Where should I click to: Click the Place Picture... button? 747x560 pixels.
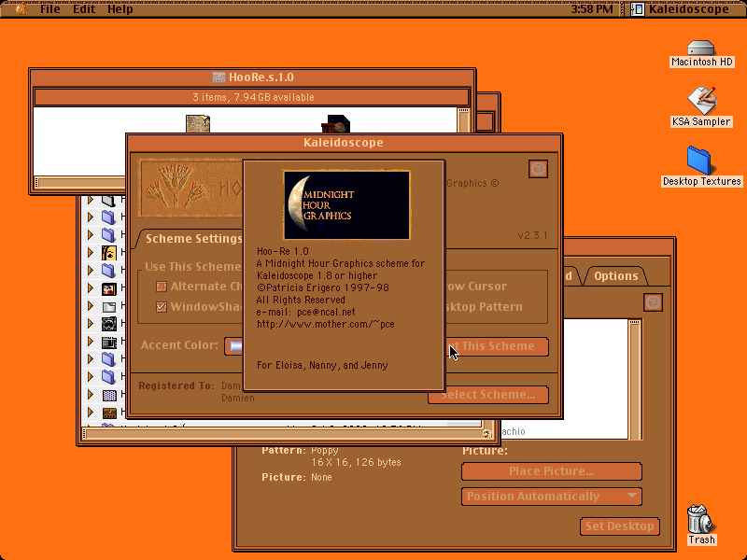552,471
